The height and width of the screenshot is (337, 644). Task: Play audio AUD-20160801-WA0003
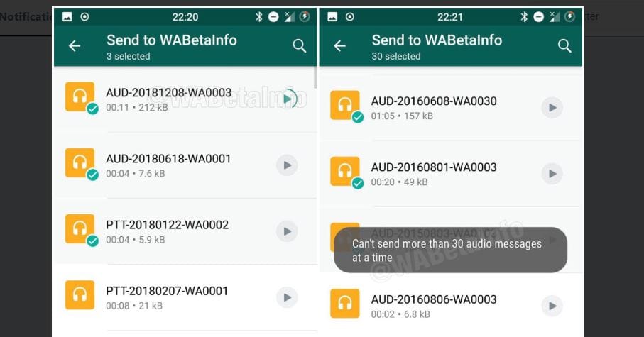(552, 174)
